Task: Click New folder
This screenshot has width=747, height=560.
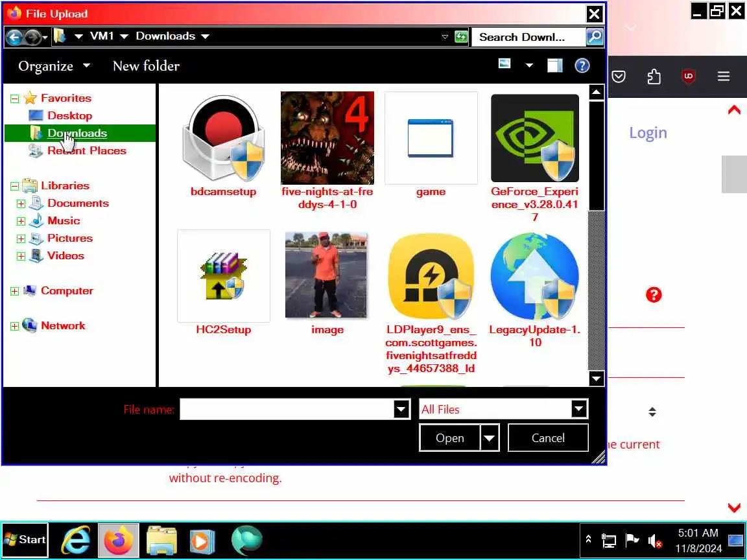Action: pyautogui.click(x=146, y=65)
